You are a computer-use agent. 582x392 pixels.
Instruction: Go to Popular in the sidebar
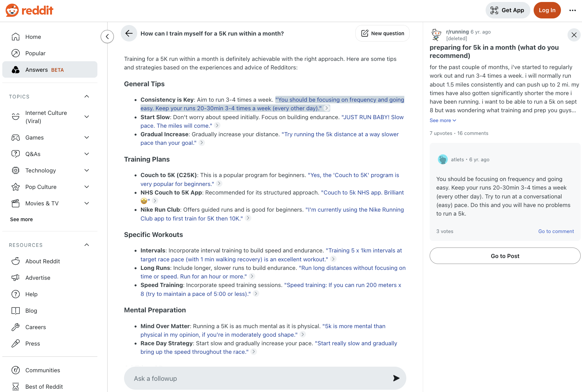pyautogui.click(x=35, y=53)
